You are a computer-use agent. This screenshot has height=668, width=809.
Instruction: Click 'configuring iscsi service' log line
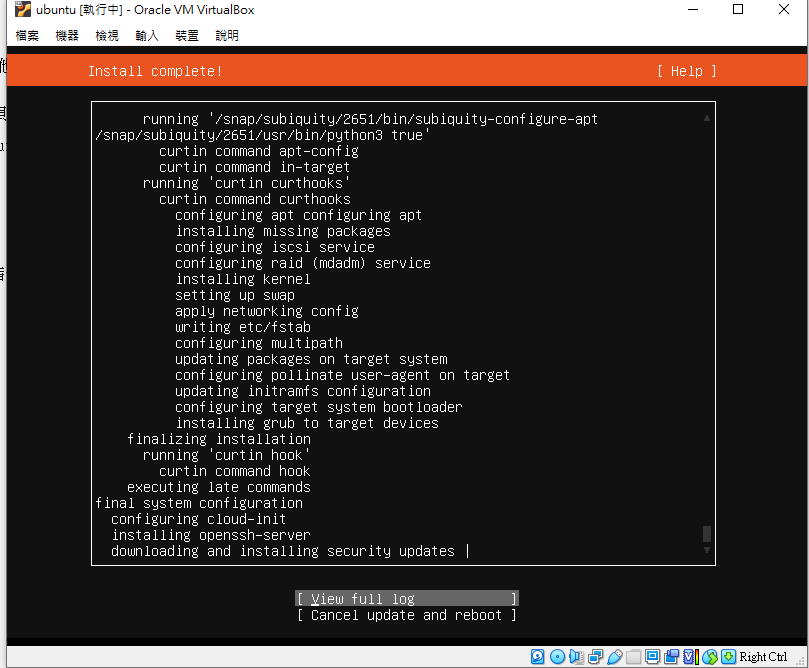pos(275,247)
